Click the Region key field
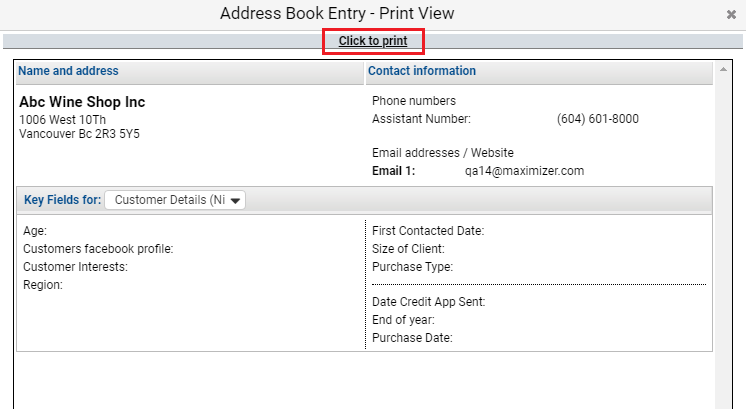 tap(43, 285)
